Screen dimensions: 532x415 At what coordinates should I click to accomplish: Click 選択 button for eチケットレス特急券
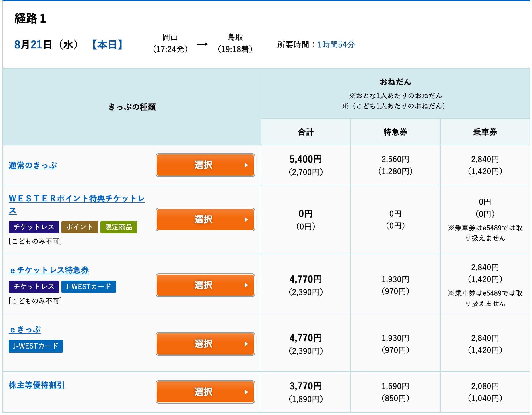point(205,285)
